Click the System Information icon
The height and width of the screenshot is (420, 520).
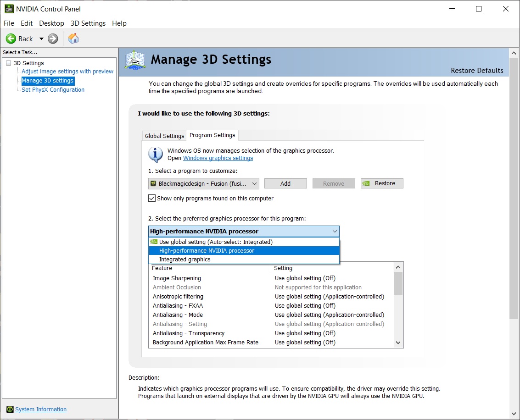tap(10, 409)
